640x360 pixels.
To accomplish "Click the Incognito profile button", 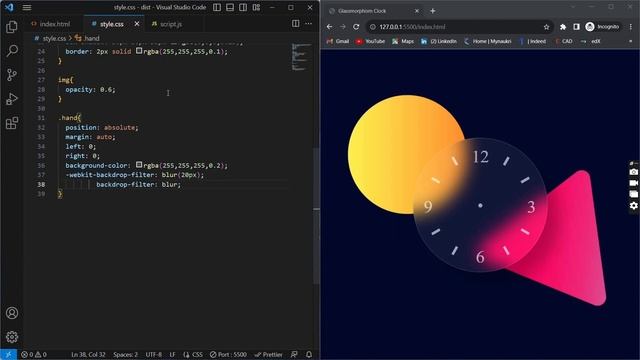I will tap(602, 27).
